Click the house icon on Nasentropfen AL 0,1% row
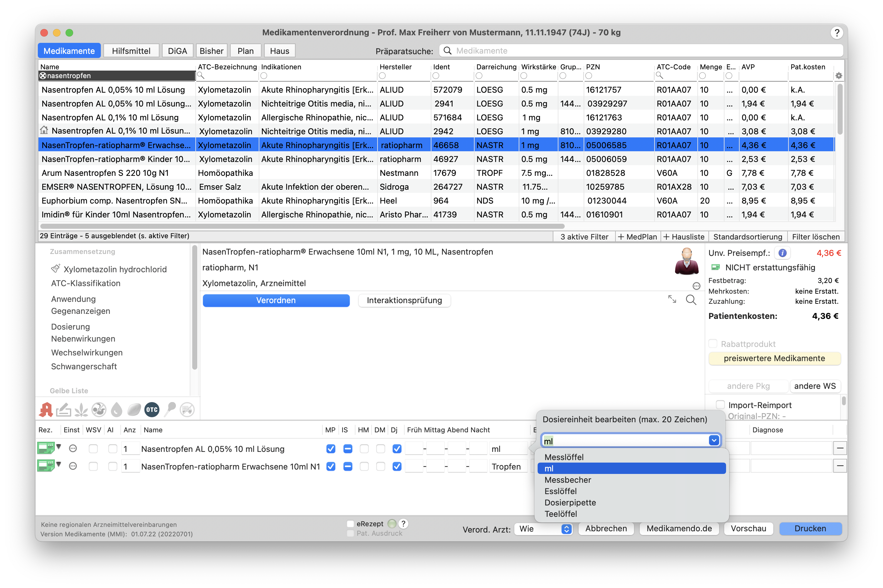The width and height of the screenshot is (883, 588). (44, 130)
